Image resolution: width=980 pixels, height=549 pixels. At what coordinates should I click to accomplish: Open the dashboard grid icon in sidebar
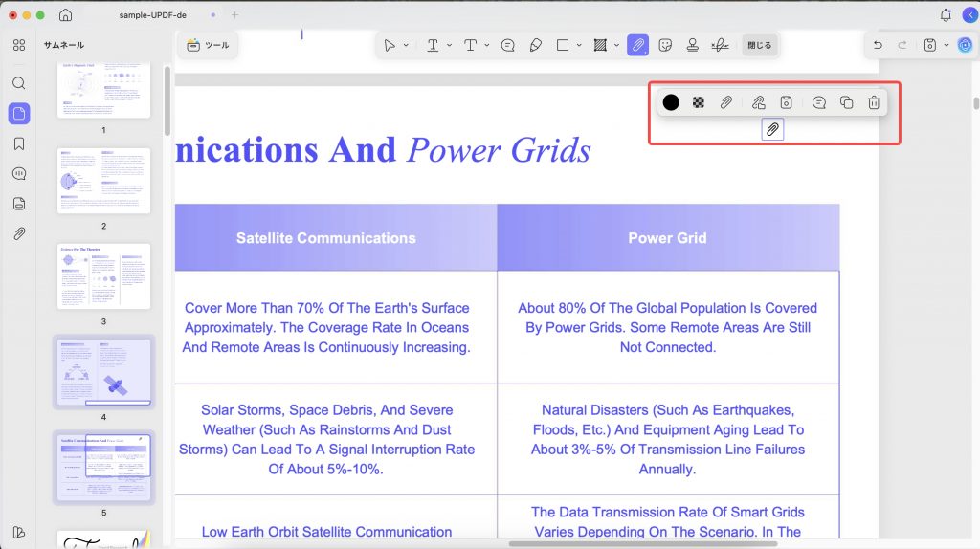(x=19, y=45)
